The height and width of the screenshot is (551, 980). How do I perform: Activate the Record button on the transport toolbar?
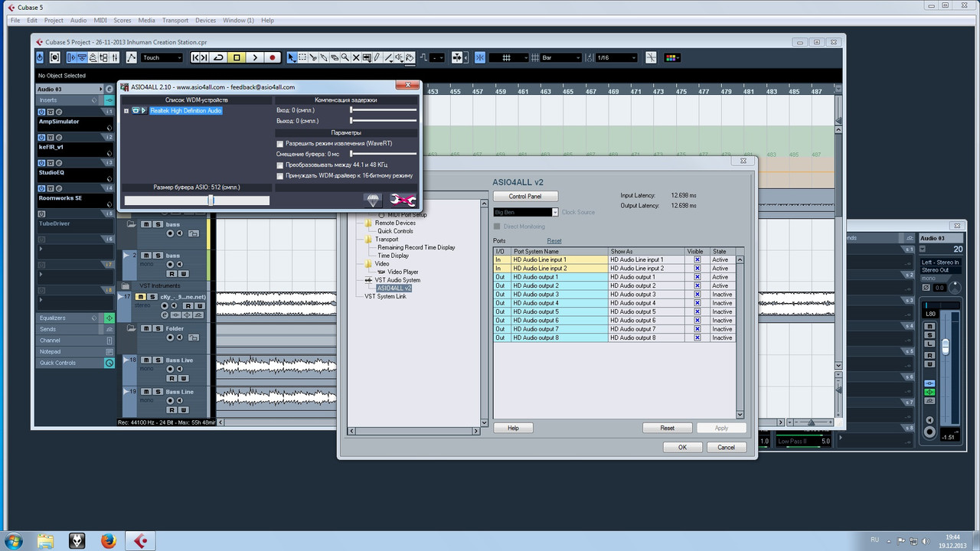pos(273,57)
